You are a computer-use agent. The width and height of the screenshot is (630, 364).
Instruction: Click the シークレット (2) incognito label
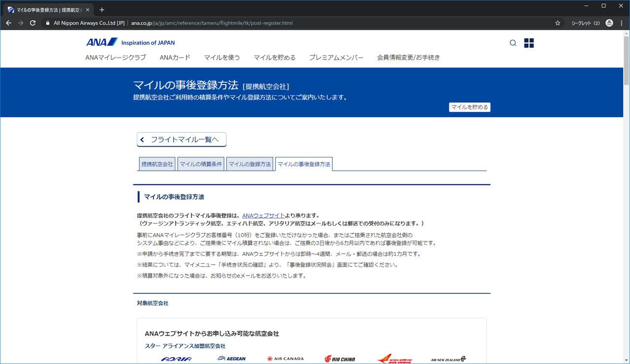click(x=586, y=23)
